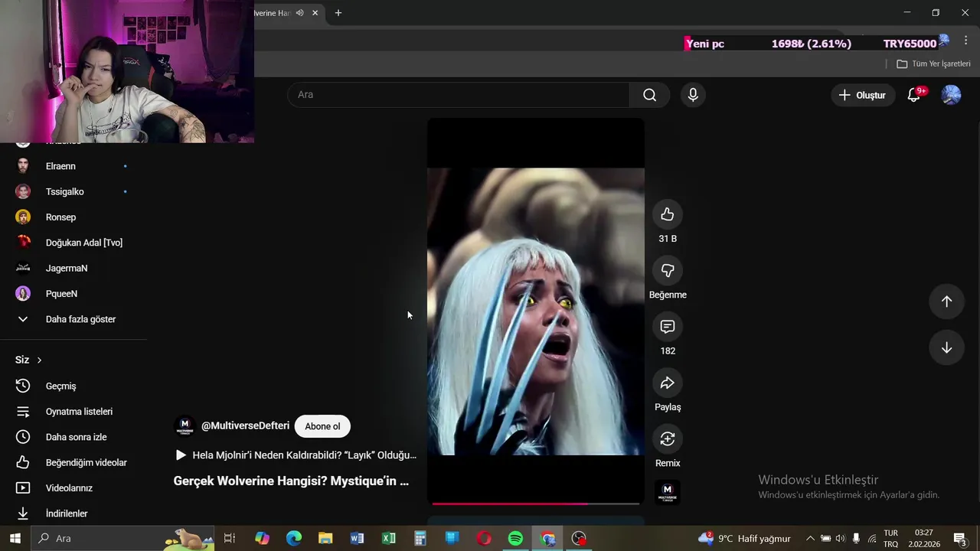
Task: Go to next Short with down arrow
Action: [946, 347]
